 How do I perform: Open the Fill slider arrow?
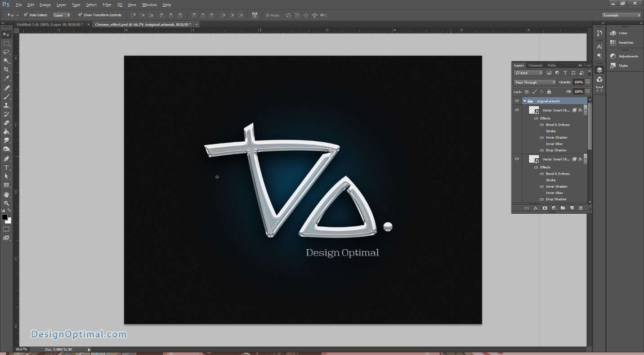pos(587,92)
